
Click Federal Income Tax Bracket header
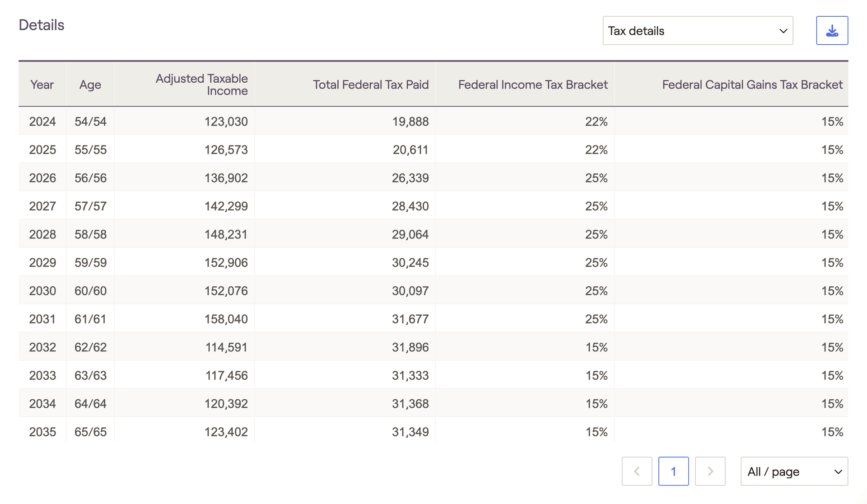pyautogui.click(x=533, y=84)
